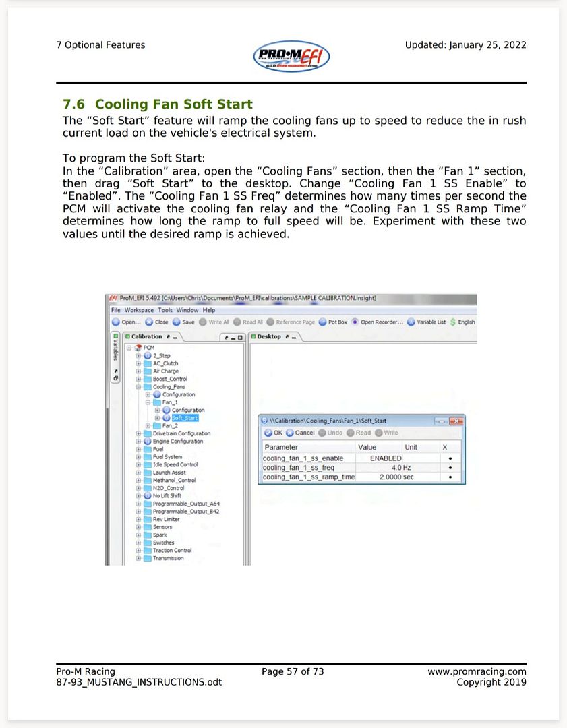This screenshot has height=728, width=567.
Task: Open the Pot Box tool
Action: tap(323, 322)
